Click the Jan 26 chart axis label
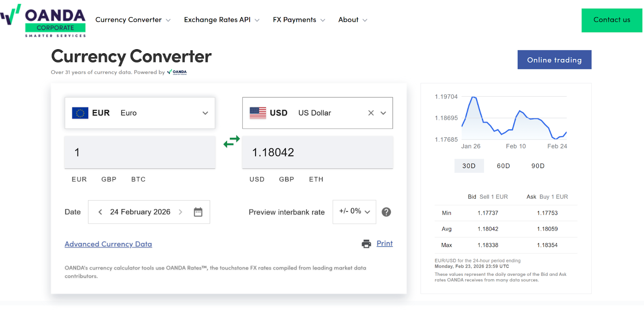The height and width of the screenshot is (312, 644). click(471, 146)
